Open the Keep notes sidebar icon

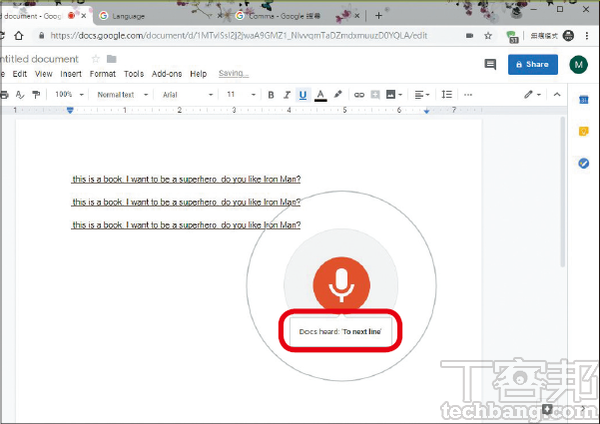583,131
